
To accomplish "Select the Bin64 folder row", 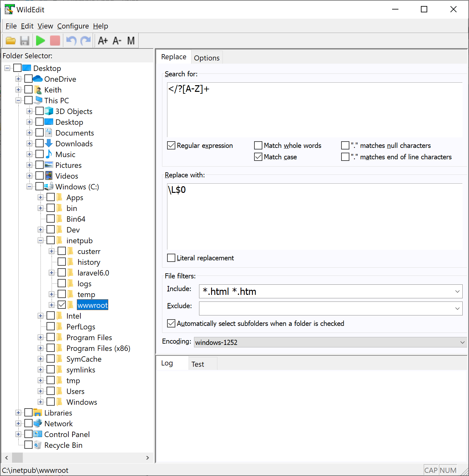I will click(76, 219).
